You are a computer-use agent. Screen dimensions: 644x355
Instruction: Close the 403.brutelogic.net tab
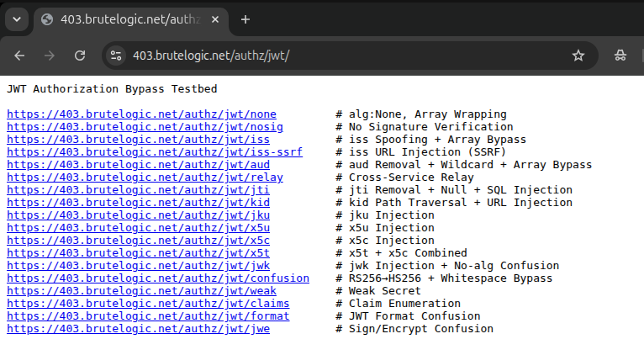(x=215, y=19)
